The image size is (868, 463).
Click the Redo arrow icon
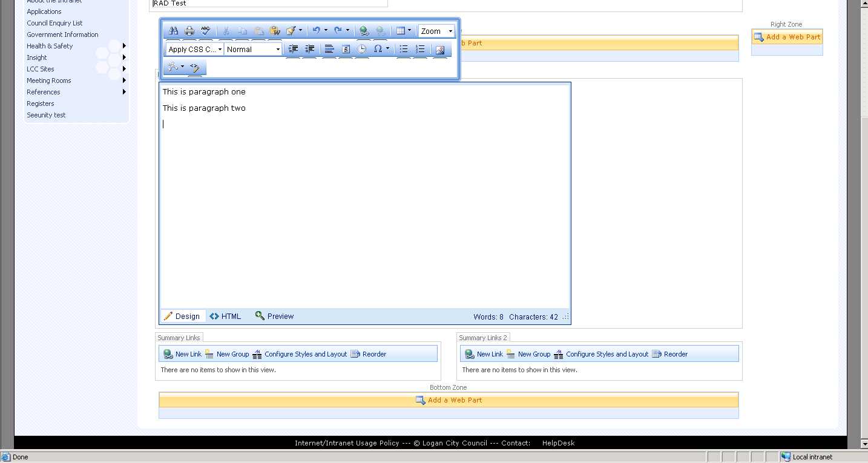338,31
